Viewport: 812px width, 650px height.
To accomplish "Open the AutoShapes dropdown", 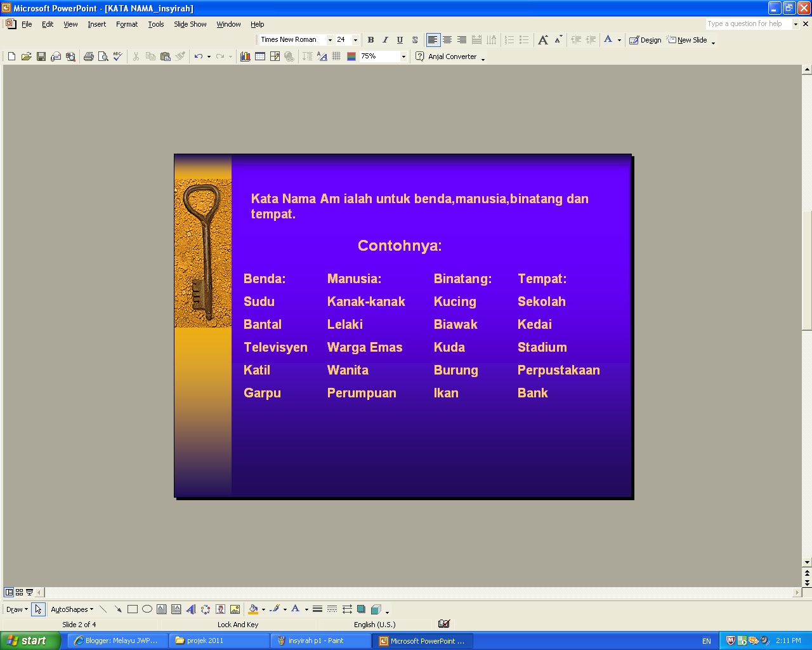I will [72, 609].
